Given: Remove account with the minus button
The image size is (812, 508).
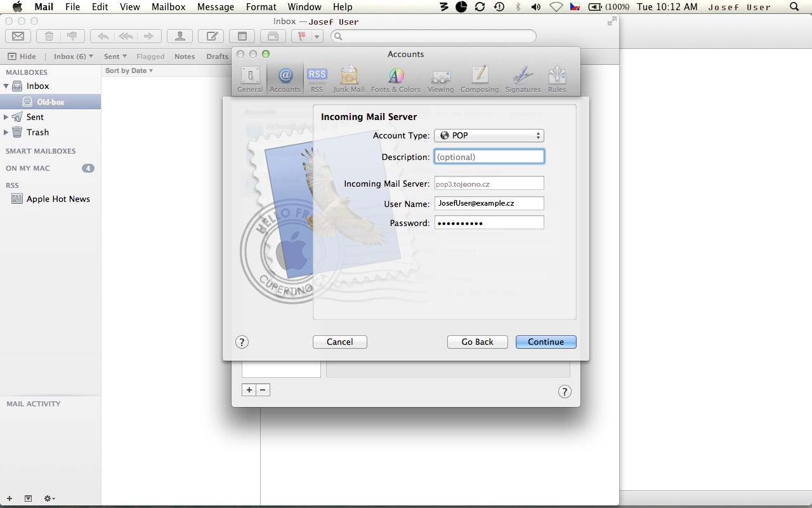Looking at the screenshot, I should click(x=263, y=390).
